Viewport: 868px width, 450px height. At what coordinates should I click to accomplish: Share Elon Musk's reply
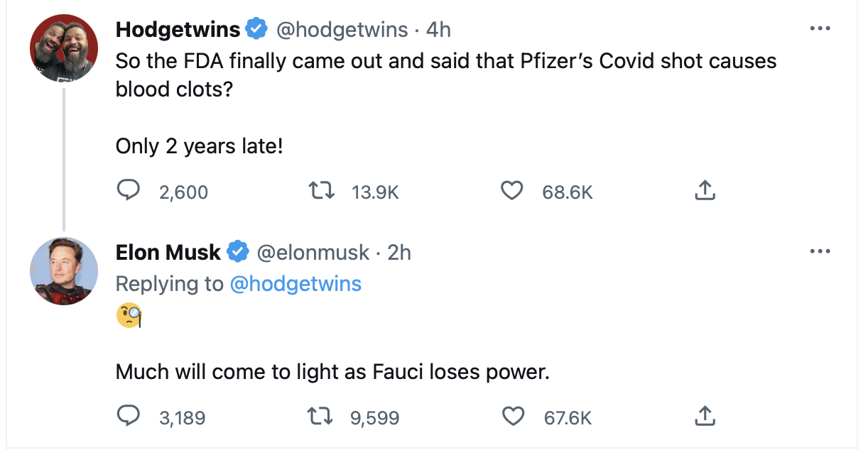pos(703,416)
